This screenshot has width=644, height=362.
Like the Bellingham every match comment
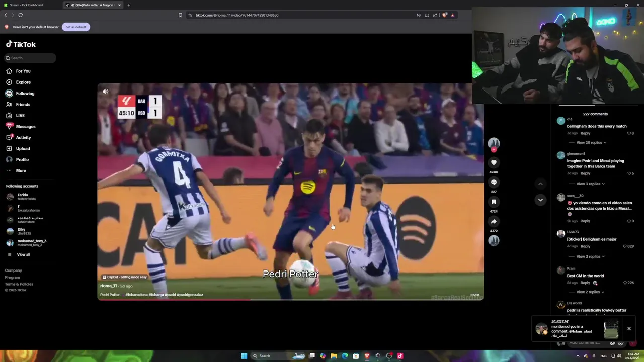pos(629,133)
